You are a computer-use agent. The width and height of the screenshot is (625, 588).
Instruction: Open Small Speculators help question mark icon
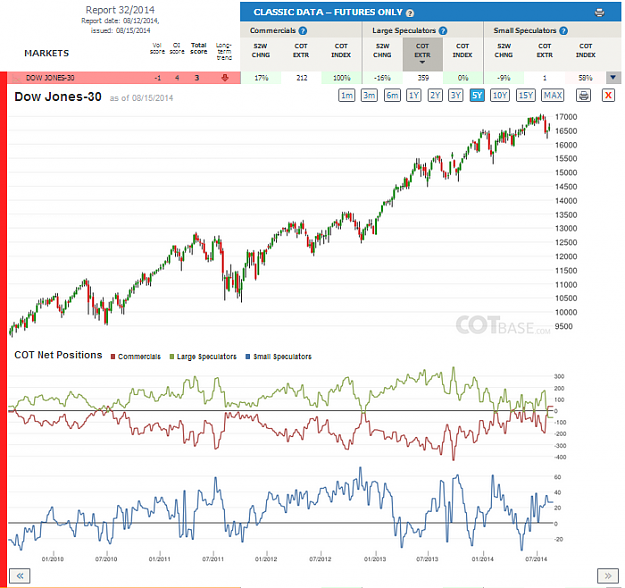[x=563, y=31]
